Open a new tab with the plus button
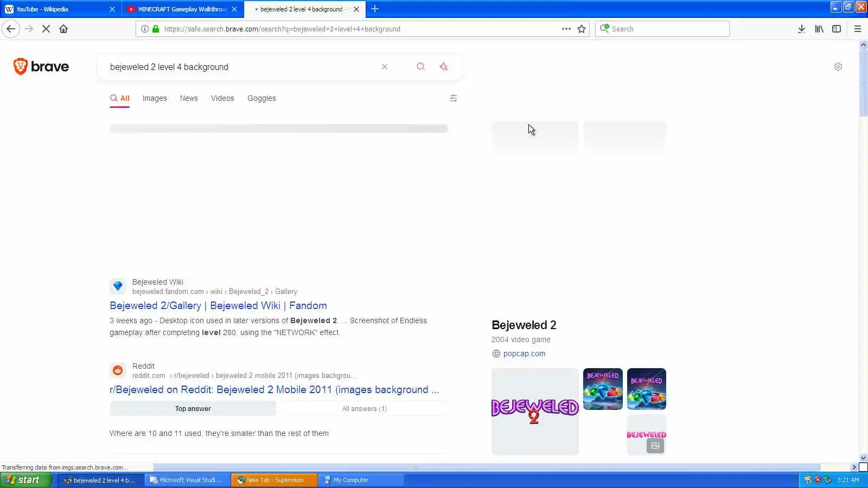This screenshot has height=488, width=868. tap(375, 9)
